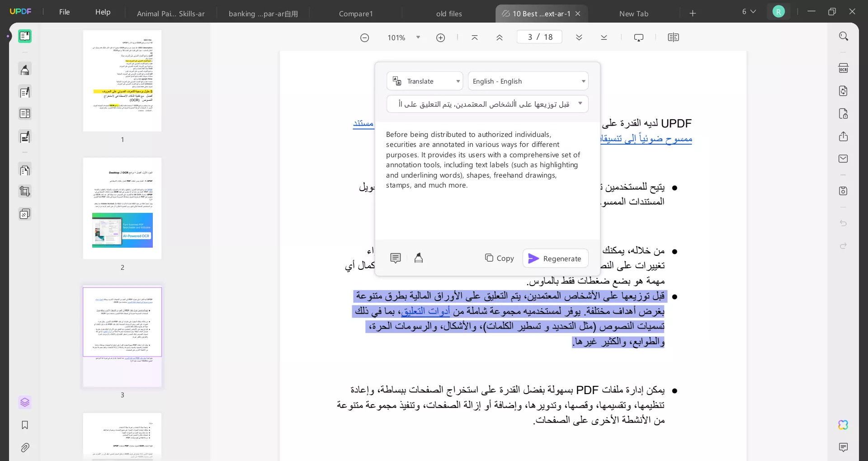The width and height of the screenshot is (868, 461).
Task: Select the Organize Pages tool
Action: (x=25, y=170)
